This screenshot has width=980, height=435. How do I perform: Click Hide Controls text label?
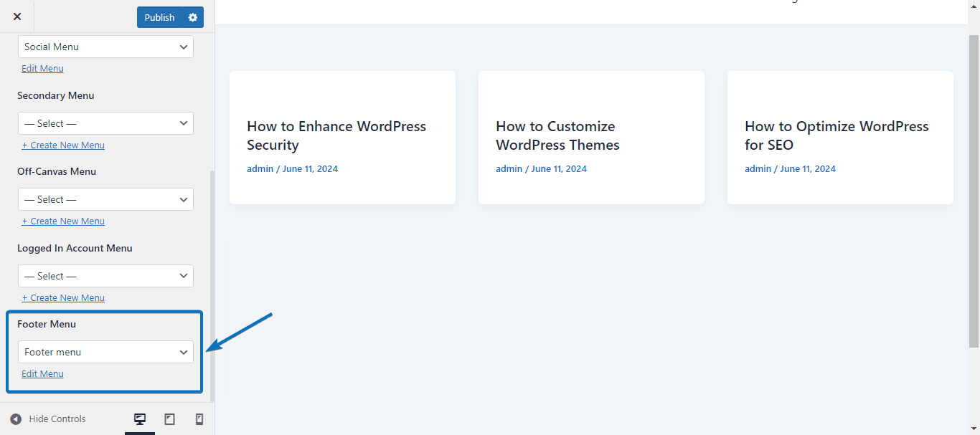point(57,419)
